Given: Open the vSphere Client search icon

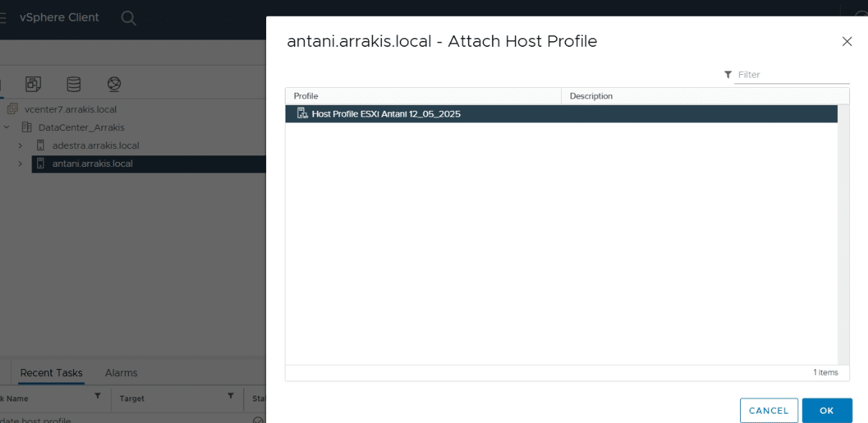Looking at the screenshot, I should [128, 18].
